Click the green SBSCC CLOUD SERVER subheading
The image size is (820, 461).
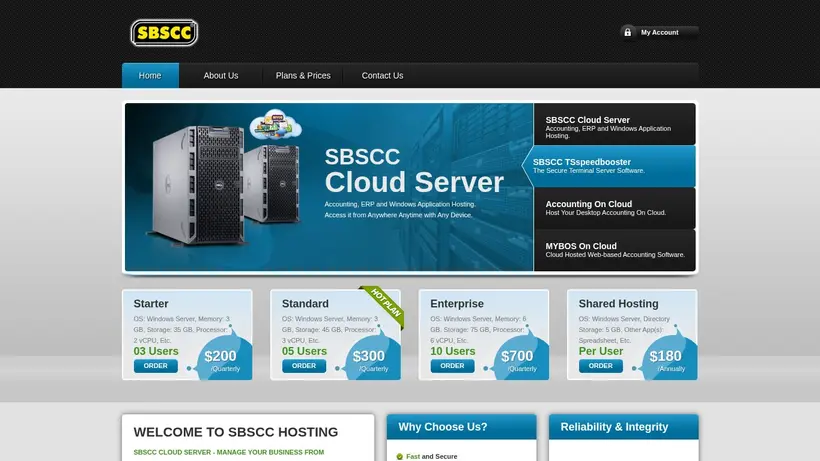point(229,453)
